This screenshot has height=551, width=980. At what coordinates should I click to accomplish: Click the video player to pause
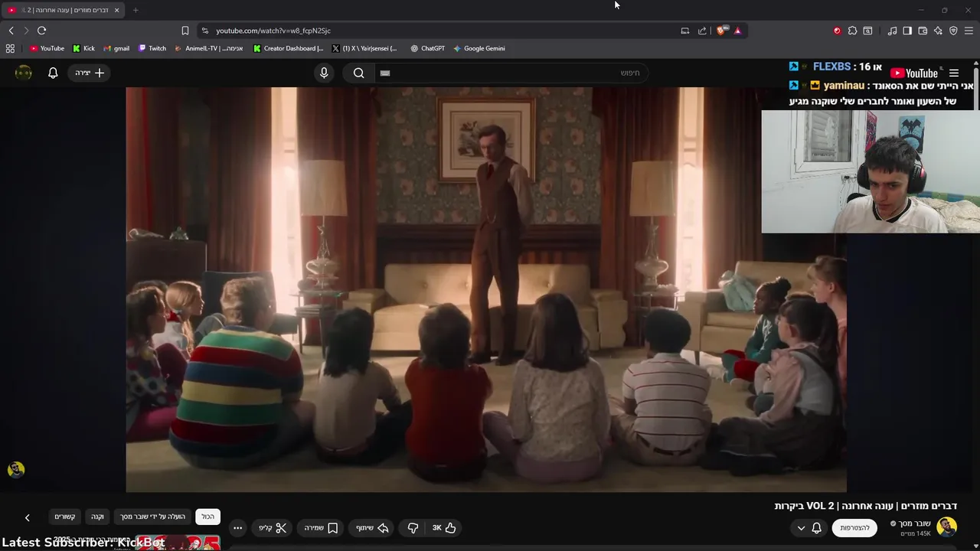(486, 289)
